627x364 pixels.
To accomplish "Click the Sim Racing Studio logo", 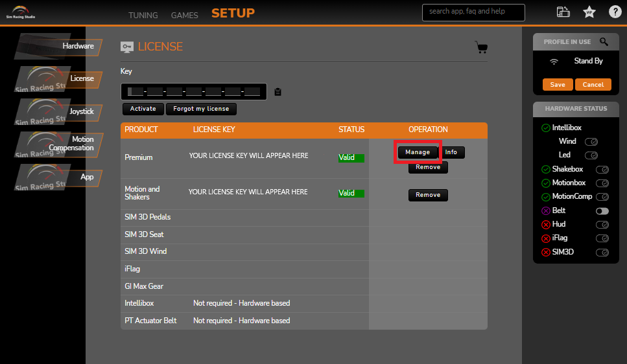I will (20, 12).
